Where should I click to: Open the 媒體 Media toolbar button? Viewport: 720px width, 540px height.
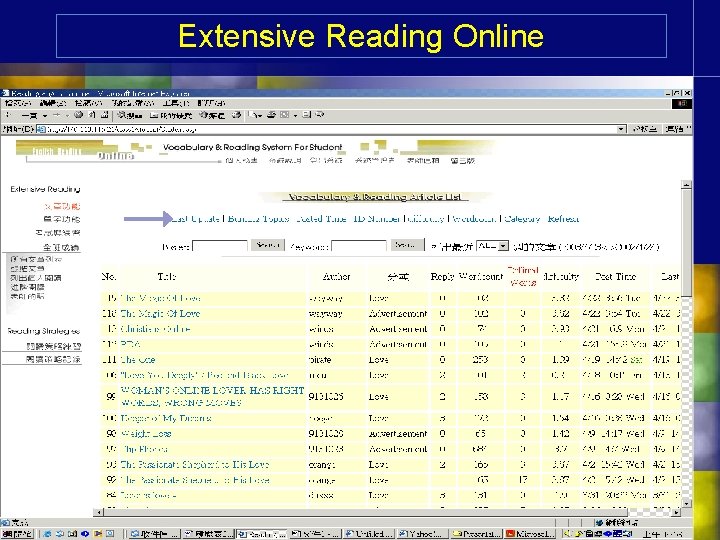click(x=211, y=115)
